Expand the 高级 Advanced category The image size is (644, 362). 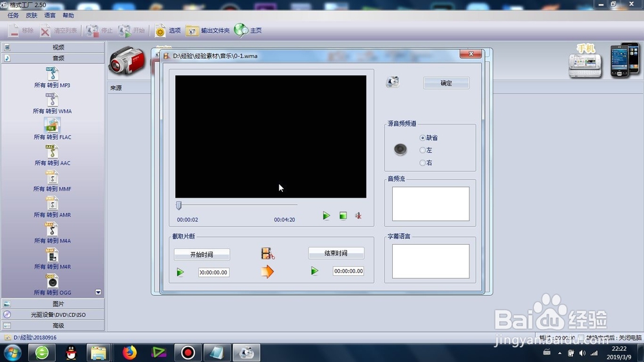pyautogui.click(x=53, y=325)
